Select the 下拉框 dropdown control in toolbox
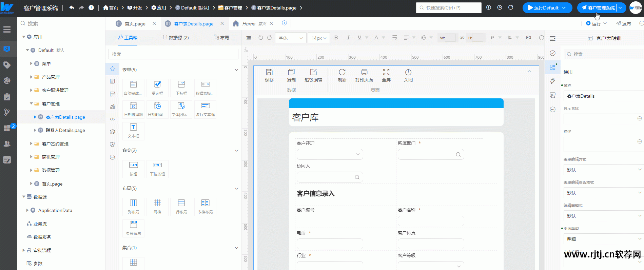 coord(181,88)
